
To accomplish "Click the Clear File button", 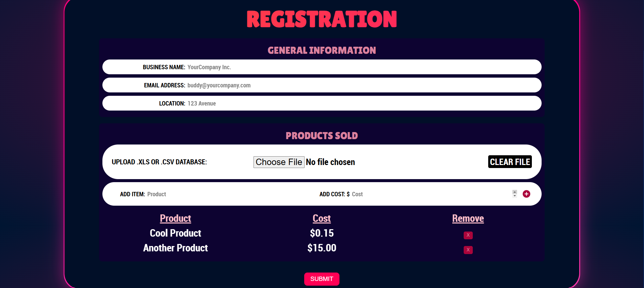I will click(510, 162).
